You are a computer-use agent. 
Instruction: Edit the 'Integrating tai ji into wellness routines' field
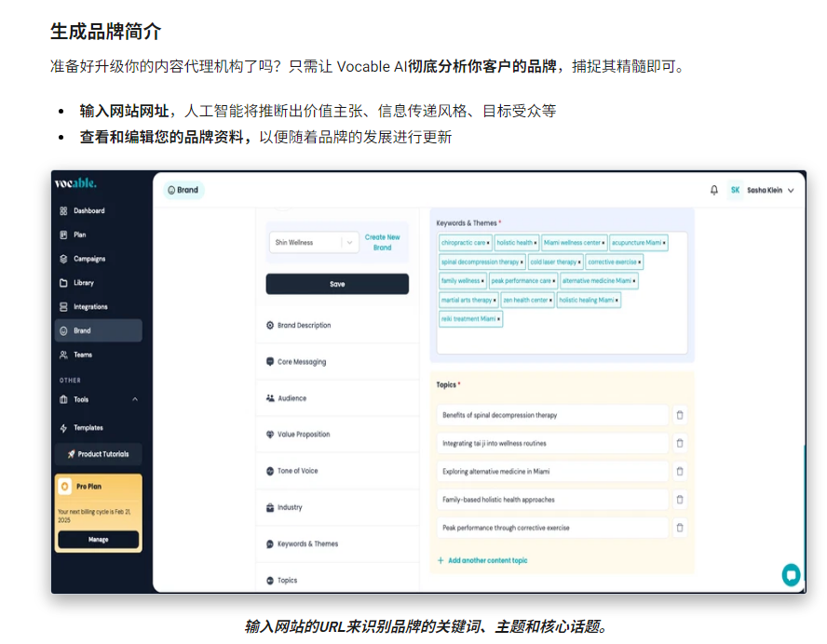click(551, 444)
